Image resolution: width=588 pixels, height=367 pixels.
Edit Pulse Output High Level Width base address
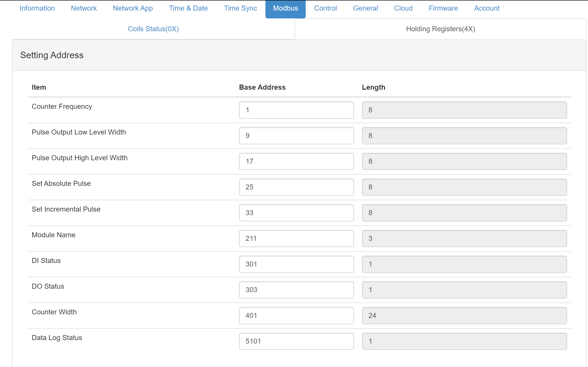click(296, 161)
